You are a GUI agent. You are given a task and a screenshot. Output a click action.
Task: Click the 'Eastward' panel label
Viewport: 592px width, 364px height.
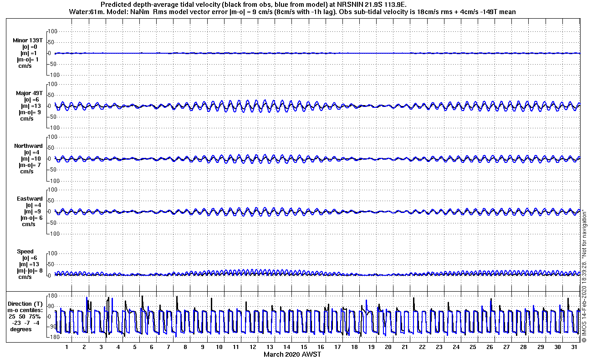click(30, 199)
